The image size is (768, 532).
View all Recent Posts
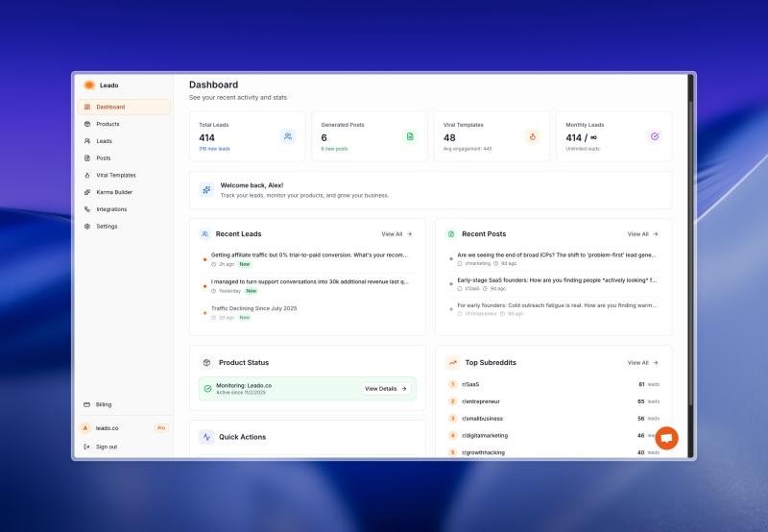(x=642, y=233)
